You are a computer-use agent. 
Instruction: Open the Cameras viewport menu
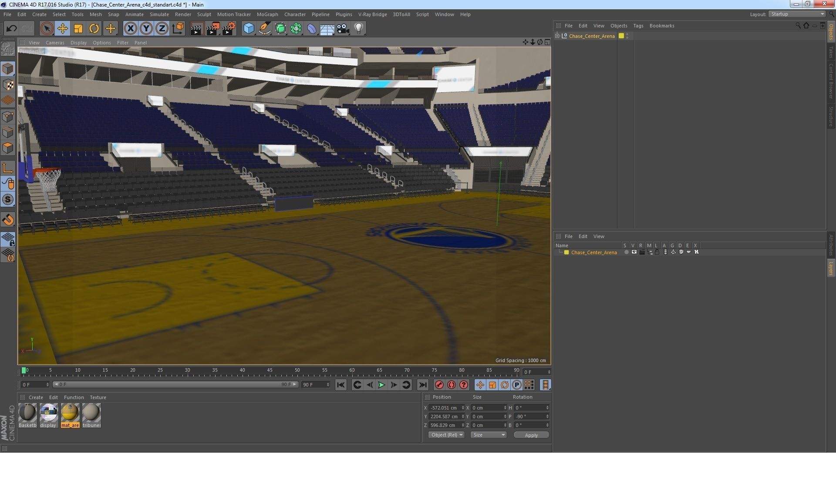[x=55, y=43]
